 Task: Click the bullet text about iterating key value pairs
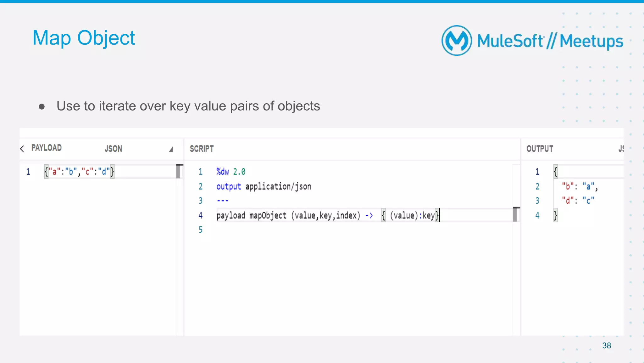tap(188, 106)
